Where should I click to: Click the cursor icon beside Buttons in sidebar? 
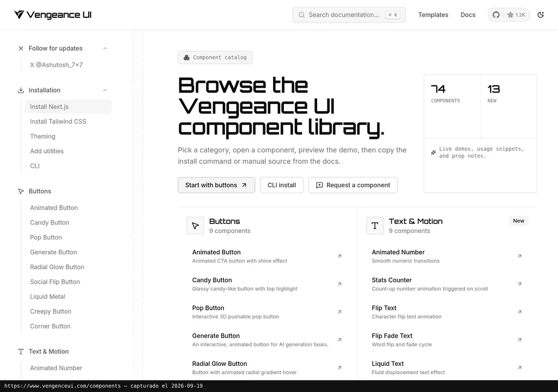coord(21,192)
